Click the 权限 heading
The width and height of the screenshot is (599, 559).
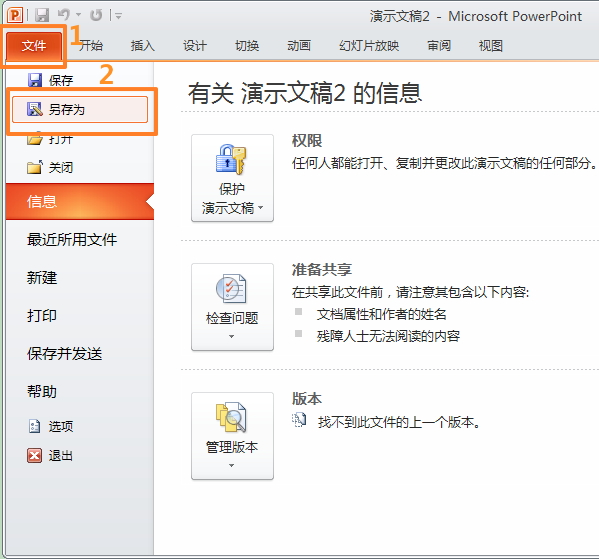(307, 141)
